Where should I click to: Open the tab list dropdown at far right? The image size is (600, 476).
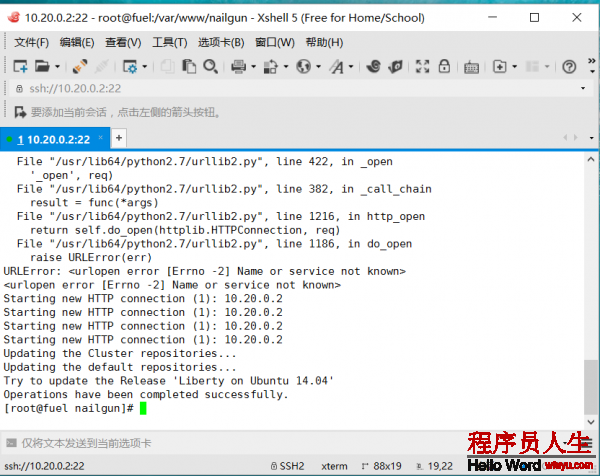(x=592, y=138)
